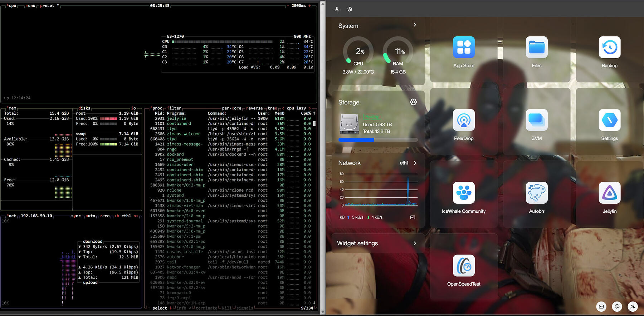Toggle io mode in btop disks box
The width and height of the screenshot is (644, 316).
coord(134,108)
